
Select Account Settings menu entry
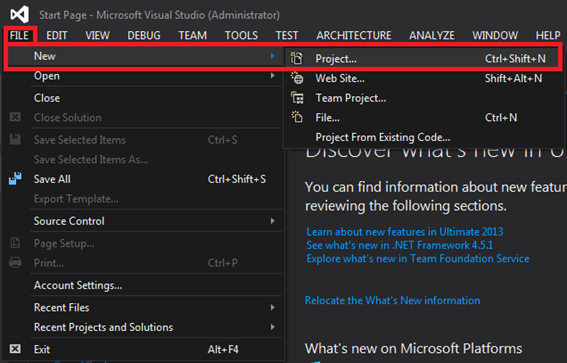click(x=78, y=285)
